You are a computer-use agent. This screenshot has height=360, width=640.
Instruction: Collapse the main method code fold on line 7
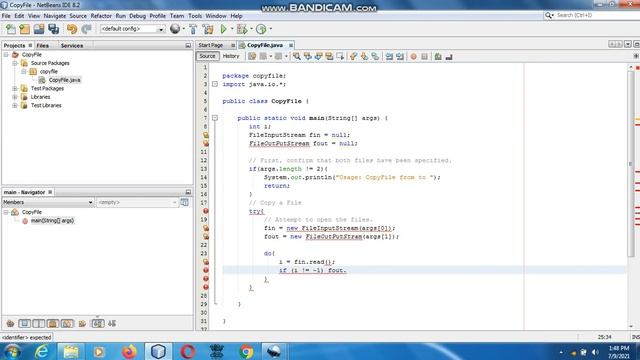click(215, 118)
